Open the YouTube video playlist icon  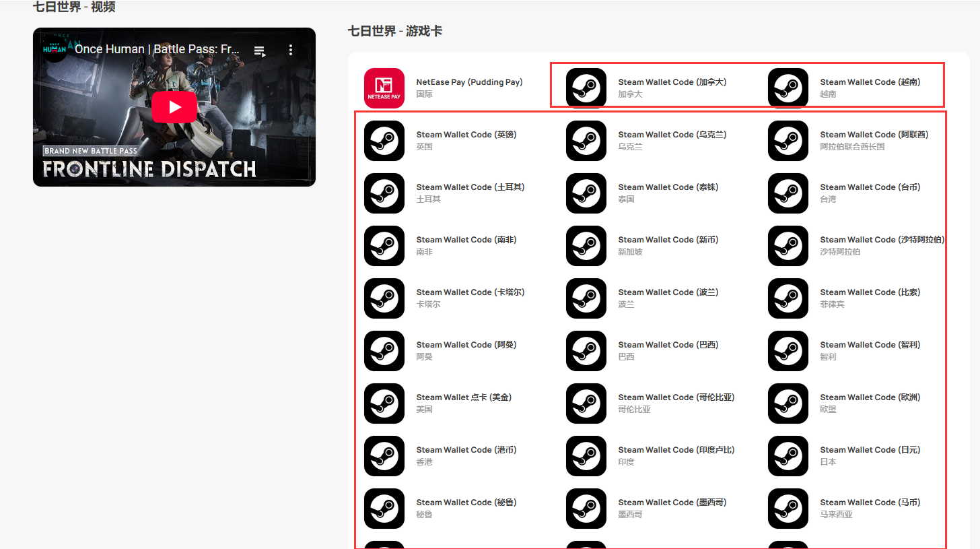[260, 51]
